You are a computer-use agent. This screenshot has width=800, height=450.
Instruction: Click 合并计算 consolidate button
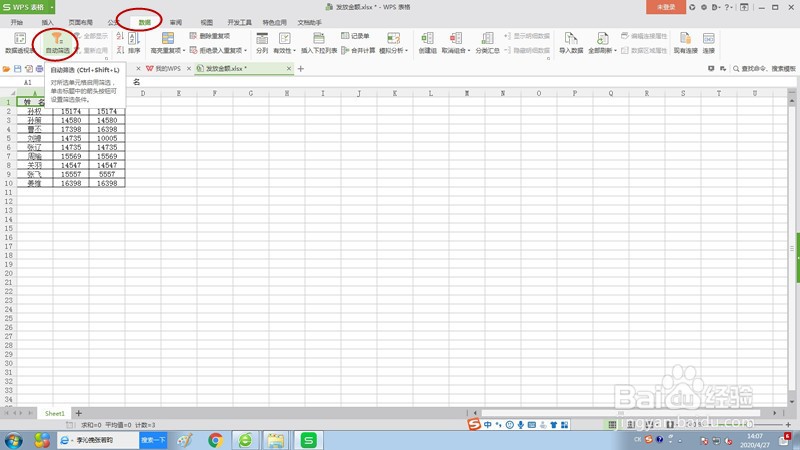point(358,50)
